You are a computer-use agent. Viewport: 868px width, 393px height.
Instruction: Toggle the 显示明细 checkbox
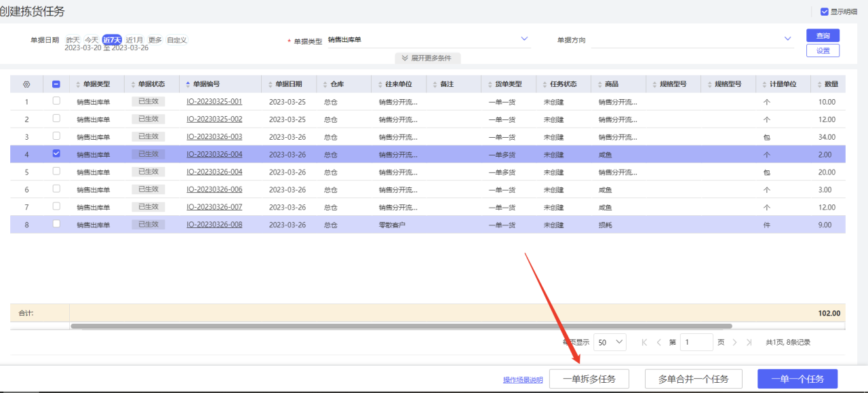(825, 12)
